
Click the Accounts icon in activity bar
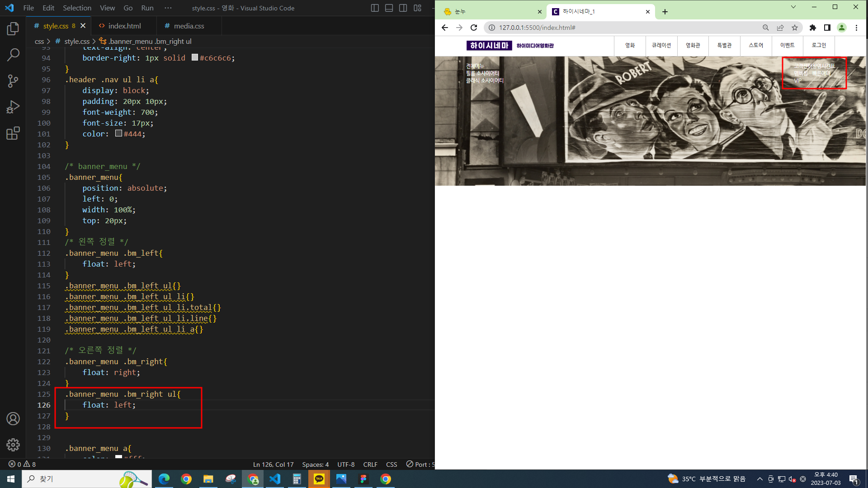pos(13,419)
